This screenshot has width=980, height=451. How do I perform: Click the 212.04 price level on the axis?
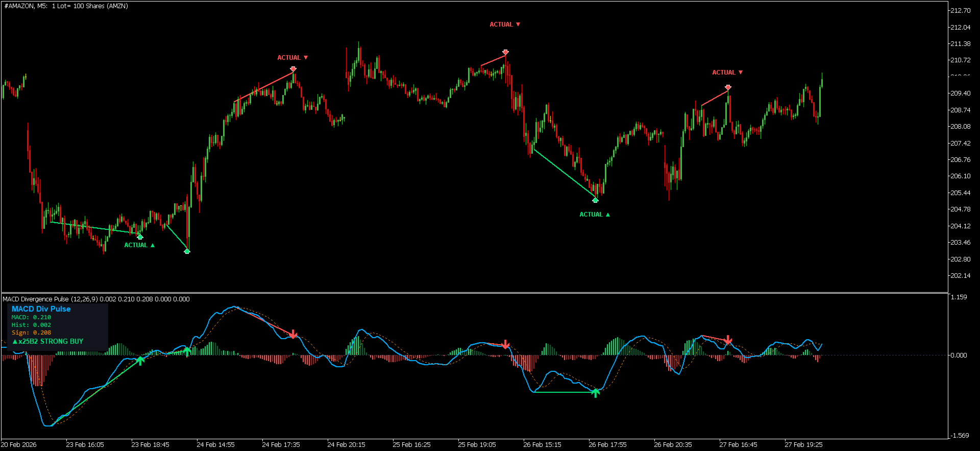click(960, 27)
